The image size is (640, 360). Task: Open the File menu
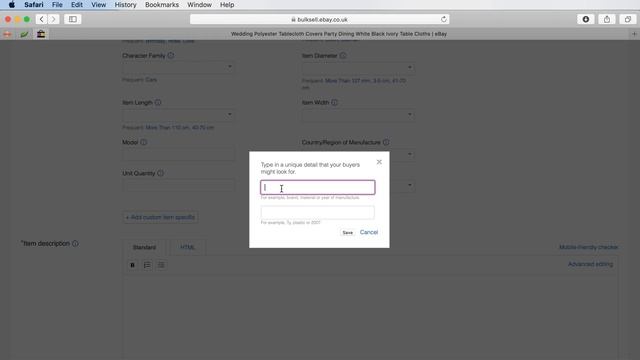(x=57, y=5)
